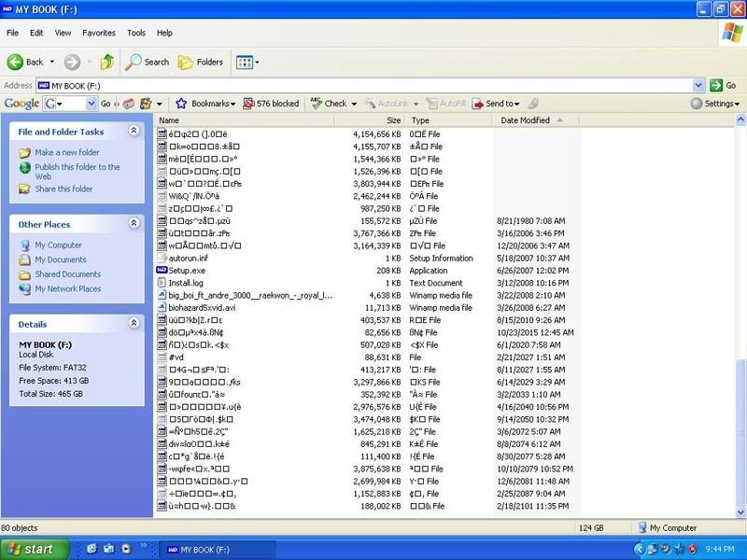Select the biohazard5xvid.avi file icon
The height and width of the screenshot is (560, 747).
(x=162, y=308)
